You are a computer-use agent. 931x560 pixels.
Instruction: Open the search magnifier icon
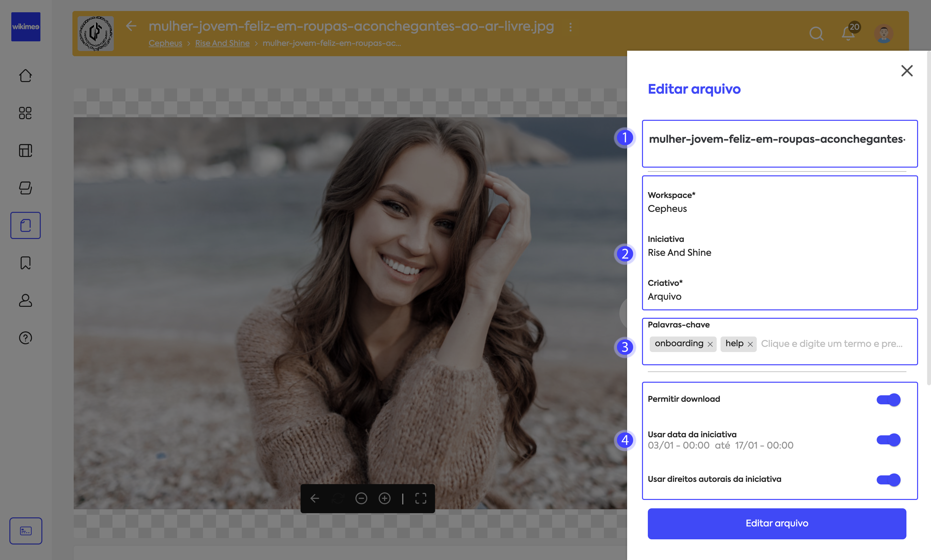816,34
